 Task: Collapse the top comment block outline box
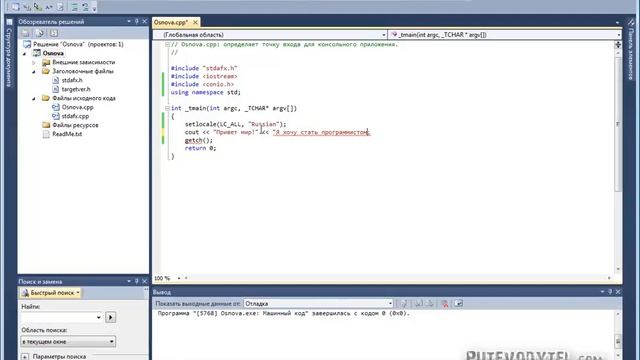click(x=167, y=44)
